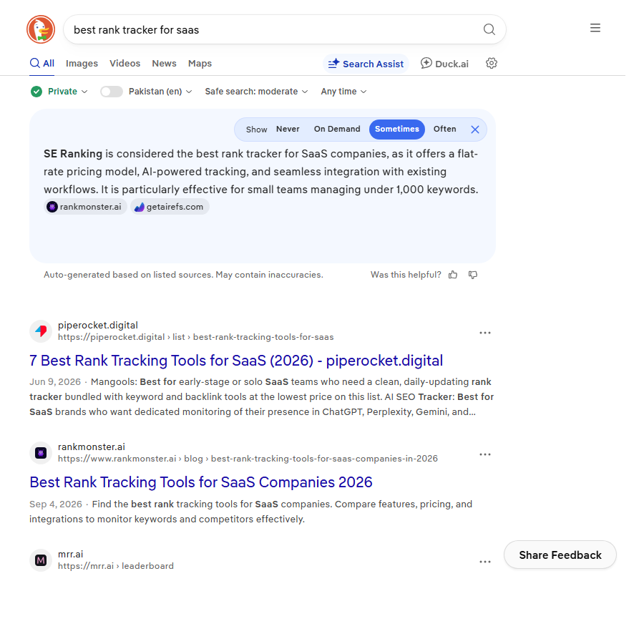Image resolution: width=644 pixels, height=644 pixels.
Task: Switch to the Maps tab
Action: [200, 63]
